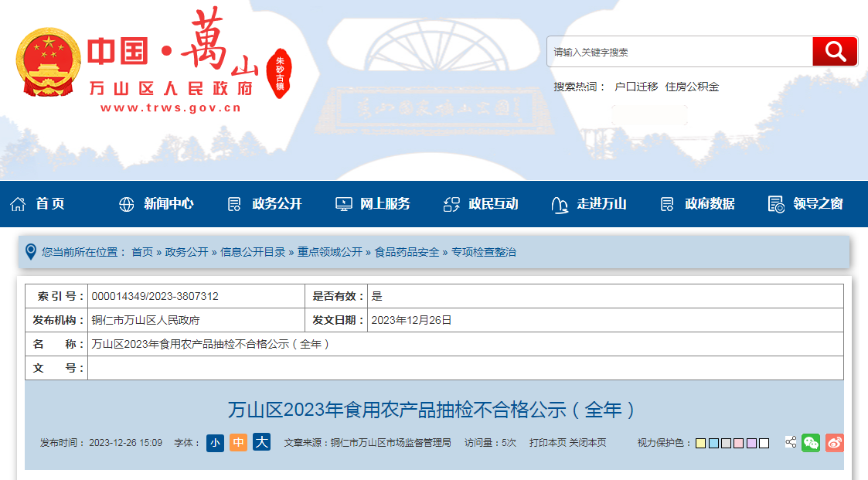The width and height of the screenshot is (868, 480).
Task: Click the generic share icon
Action: 791,443
